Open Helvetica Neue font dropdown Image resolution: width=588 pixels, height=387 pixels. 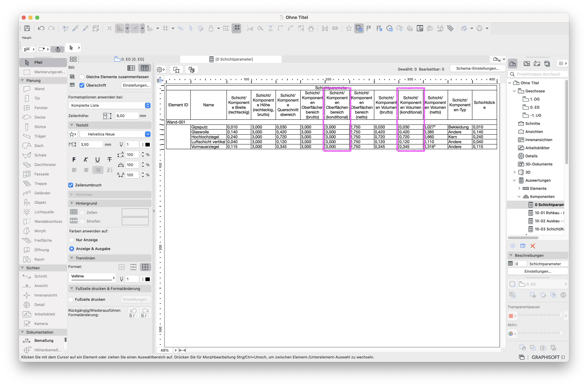(x=115, y=134)
